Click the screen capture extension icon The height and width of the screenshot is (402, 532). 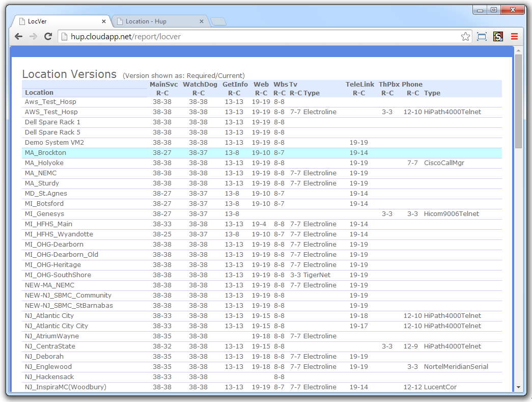(482, 37)
